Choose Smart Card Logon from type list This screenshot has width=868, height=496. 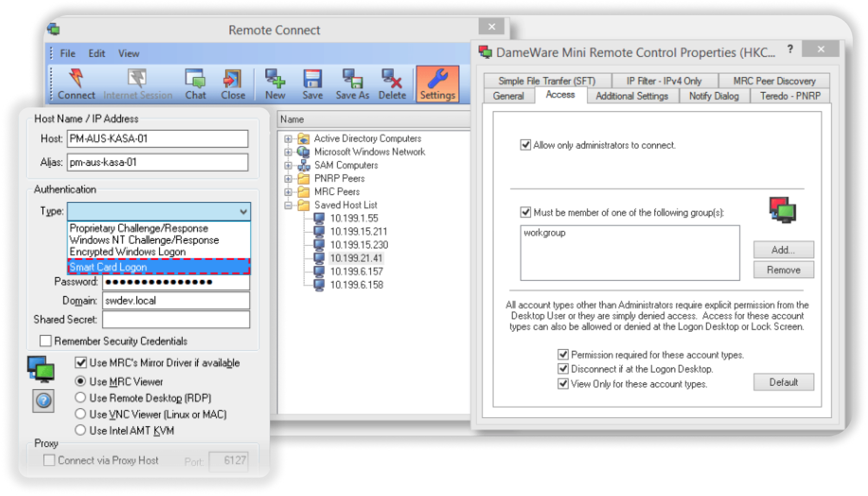[x=158, y=266]
